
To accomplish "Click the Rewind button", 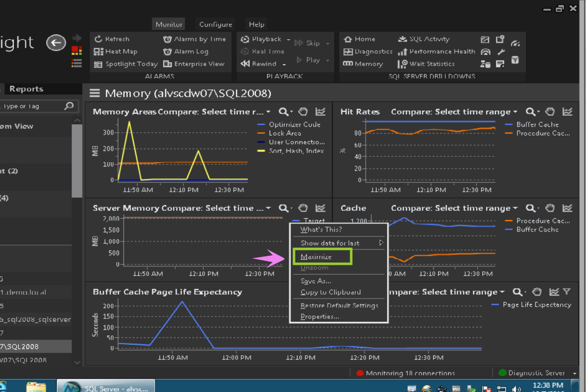I will 259,64.
